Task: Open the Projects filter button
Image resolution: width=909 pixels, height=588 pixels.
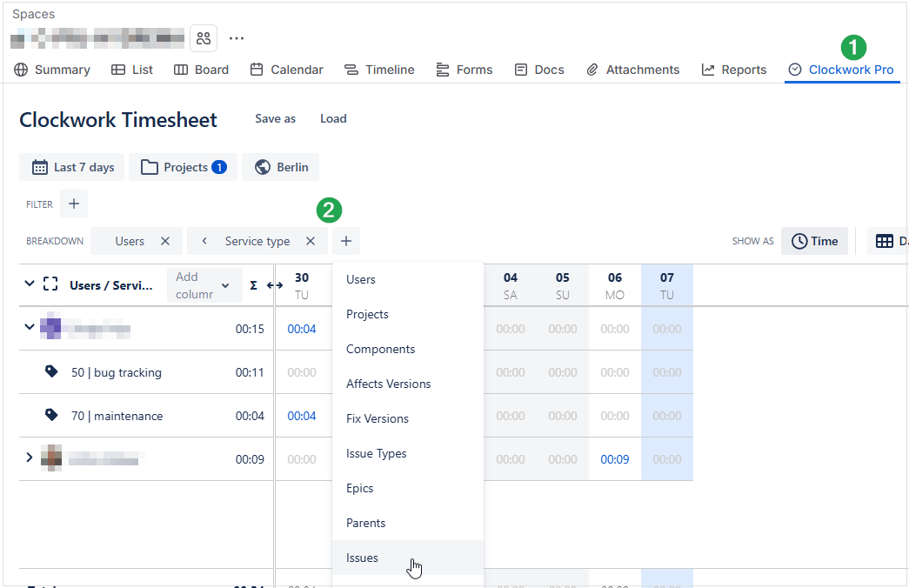Action: point(184,167)
